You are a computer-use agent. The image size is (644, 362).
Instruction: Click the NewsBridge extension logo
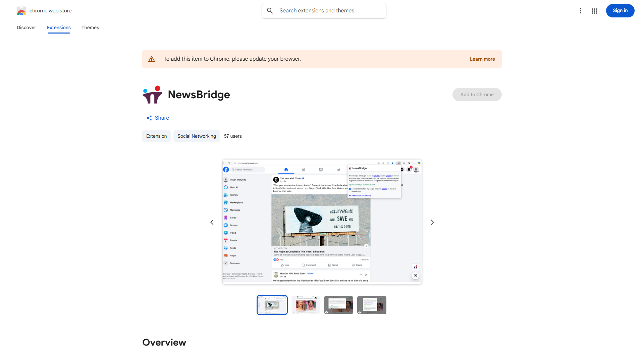pyautogui.click(x=152, y=95)
